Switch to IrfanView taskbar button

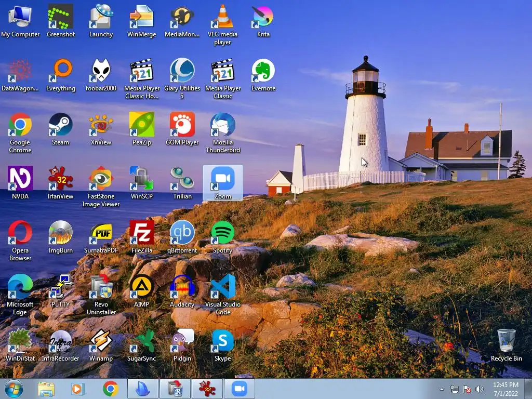click(207, 389)
